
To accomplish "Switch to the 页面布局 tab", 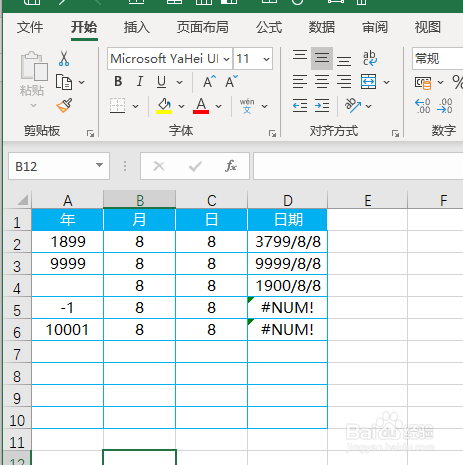I will tap(203, 27).
